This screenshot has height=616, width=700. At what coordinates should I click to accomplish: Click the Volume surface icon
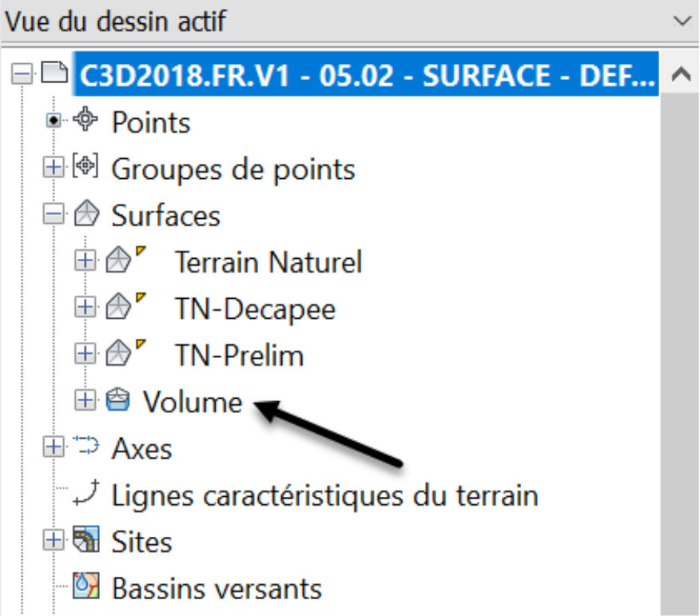(117, 399)
